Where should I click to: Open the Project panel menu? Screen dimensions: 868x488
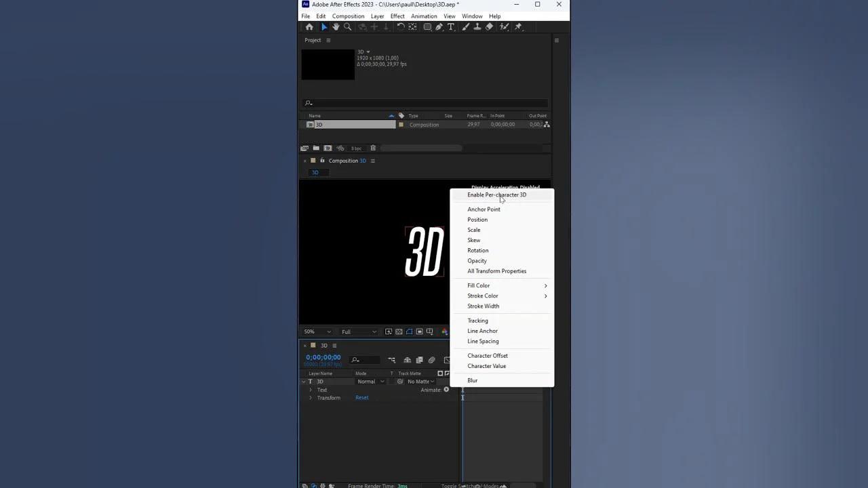click(328, 40)
